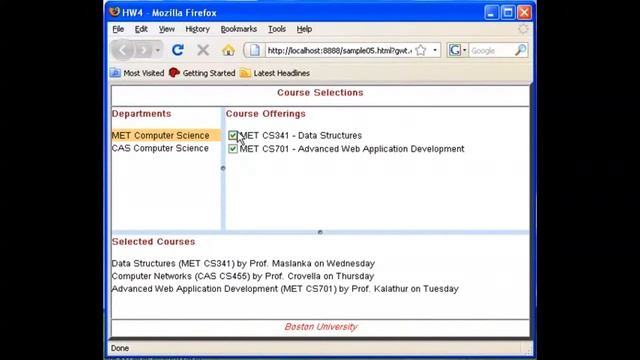Click the Computer Networks by Prof. Crovella line
640x360 pixels.
coord(243,276)
